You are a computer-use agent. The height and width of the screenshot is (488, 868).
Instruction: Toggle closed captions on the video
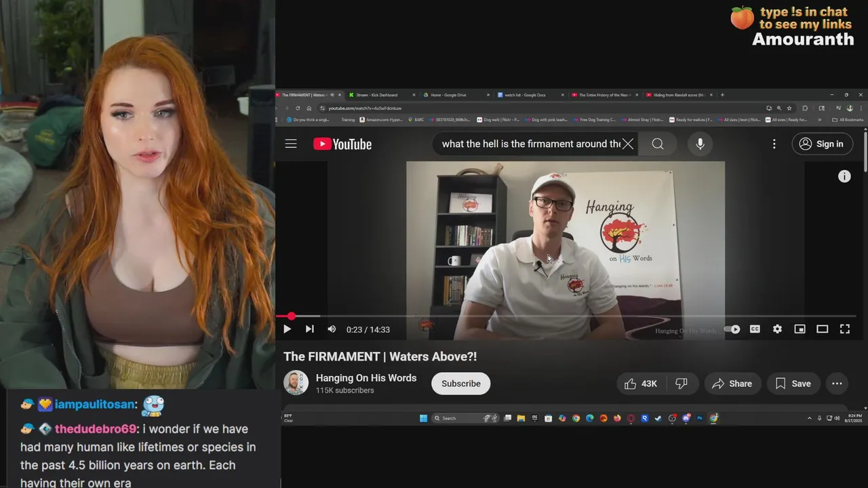(755, 329)
